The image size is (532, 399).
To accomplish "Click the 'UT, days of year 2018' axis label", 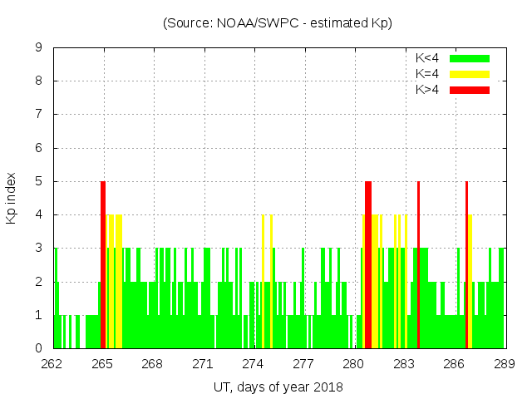I will tap(278, 387).
